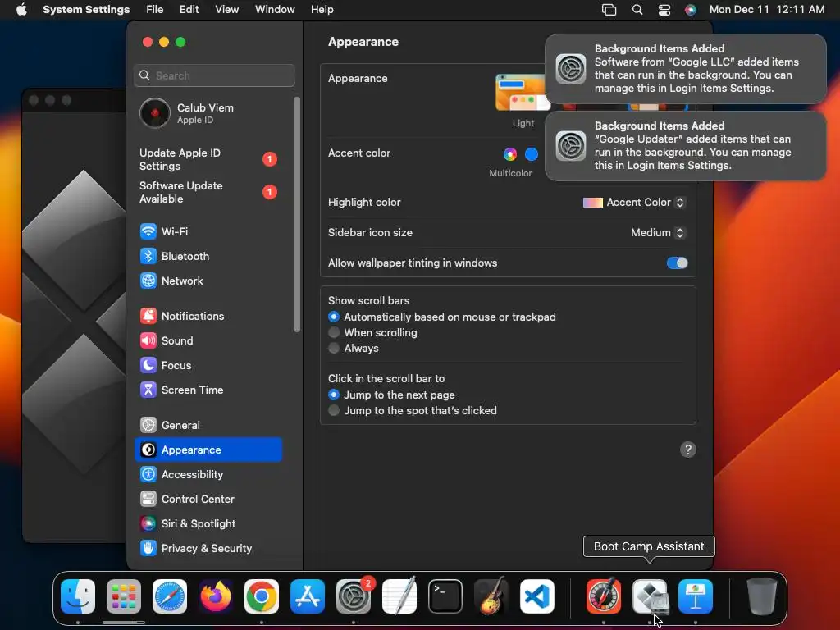The image size is (840, 630).
Task: Open Sound settings in sidebar
Action: coord(208,340)
